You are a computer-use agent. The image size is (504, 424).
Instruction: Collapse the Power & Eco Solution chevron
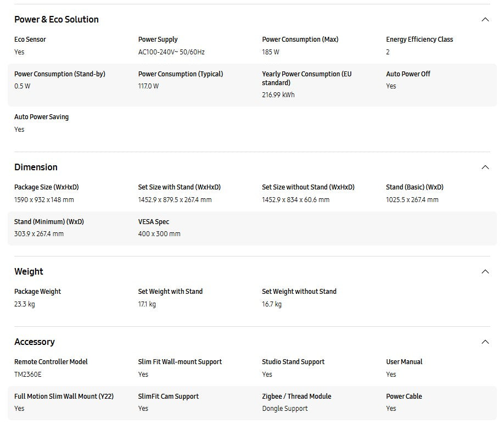(x=485, y=20)
